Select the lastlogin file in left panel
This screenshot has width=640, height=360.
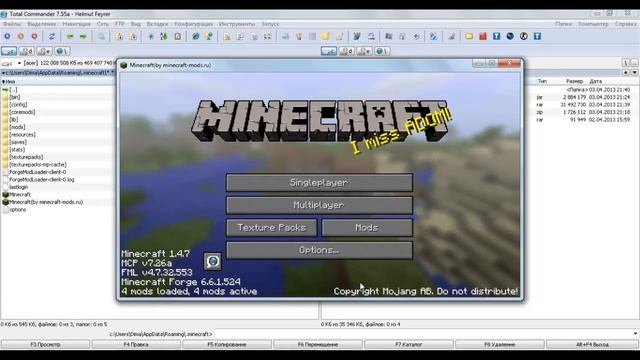18,187
